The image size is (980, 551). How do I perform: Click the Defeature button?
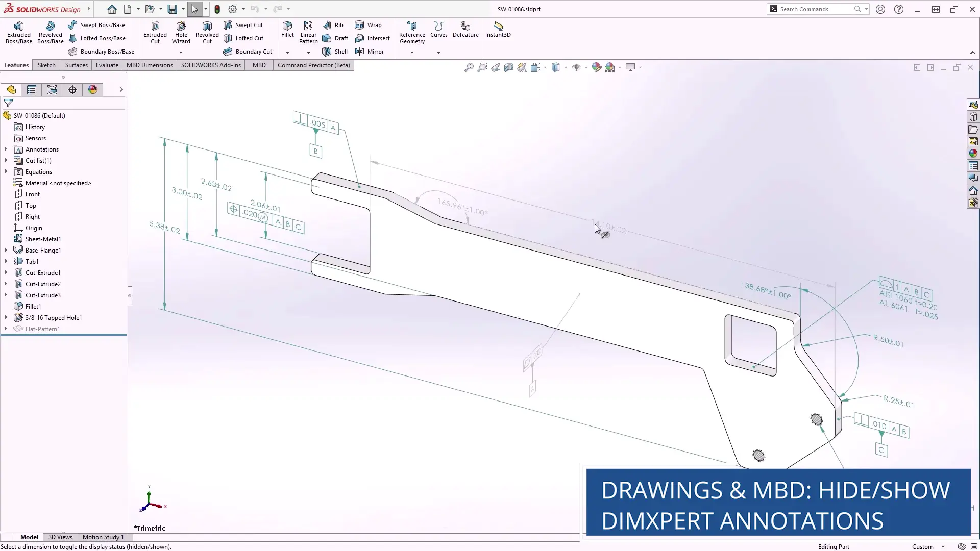465,32
